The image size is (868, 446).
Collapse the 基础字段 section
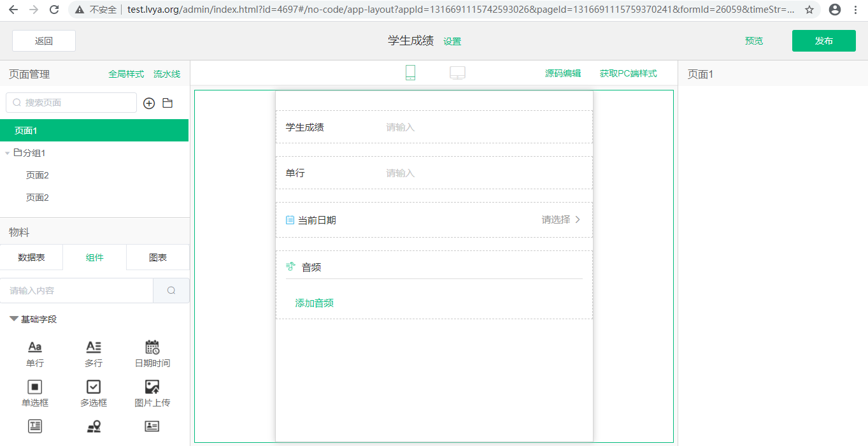13,319
